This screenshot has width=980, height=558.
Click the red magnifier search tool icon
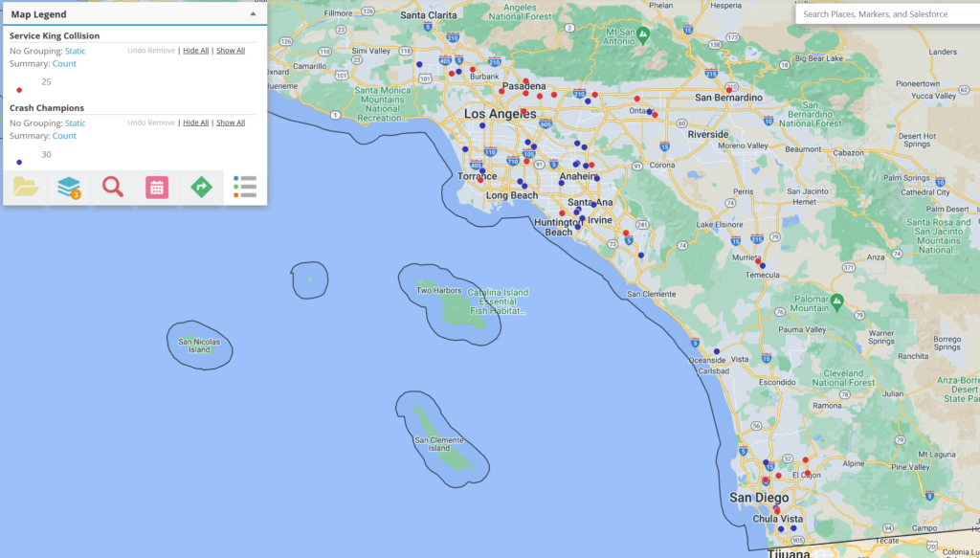coord(113,187)
